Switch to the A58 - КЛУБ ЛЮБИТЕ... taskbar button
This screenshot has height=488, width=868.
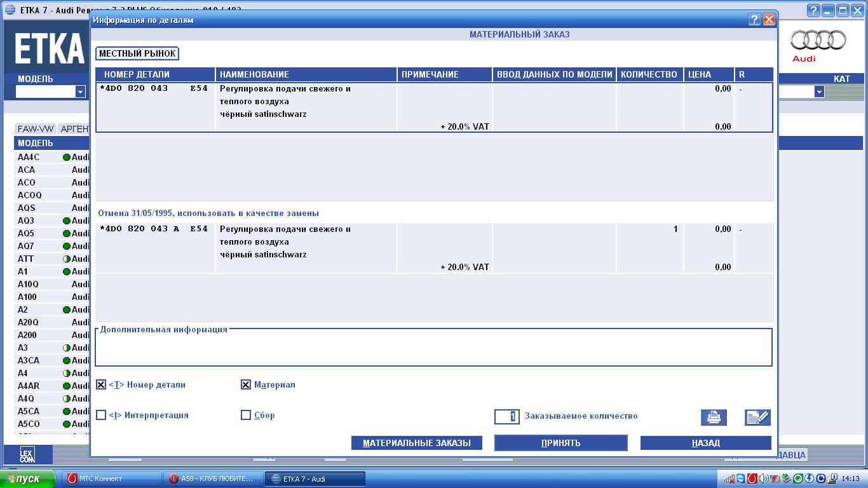click(x=214, y=478)
